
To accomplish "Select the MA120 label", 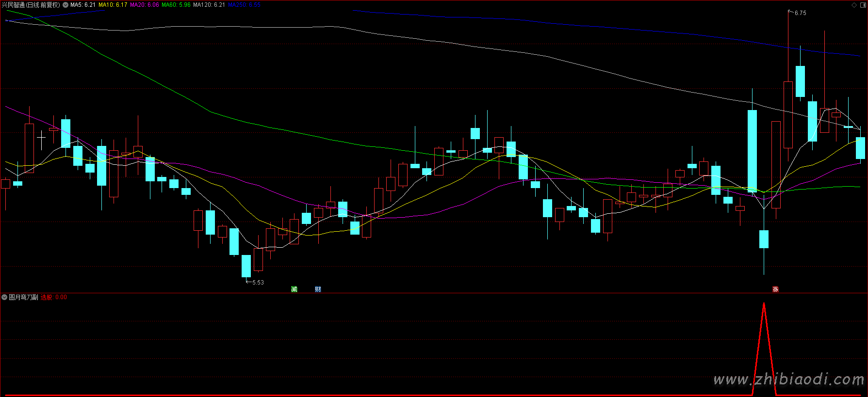I will click(209, 5).
